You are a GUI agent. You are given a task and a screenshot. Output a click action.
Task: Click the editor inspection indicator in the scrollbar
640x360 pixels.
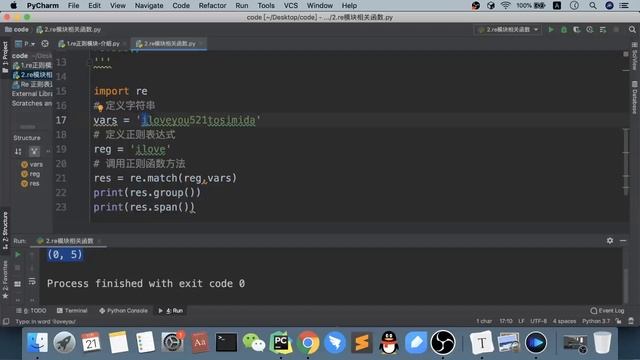click(x=626, y=54)
